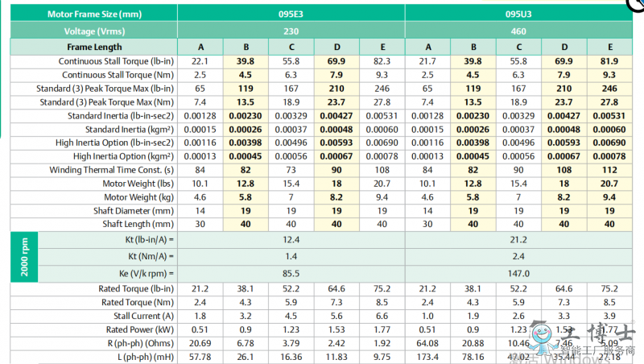Image resolution: width=644 pixels, height=364 pixels.
Task: Click the '21.7' continuous stall torque value
Action: [x=427, y=61]
